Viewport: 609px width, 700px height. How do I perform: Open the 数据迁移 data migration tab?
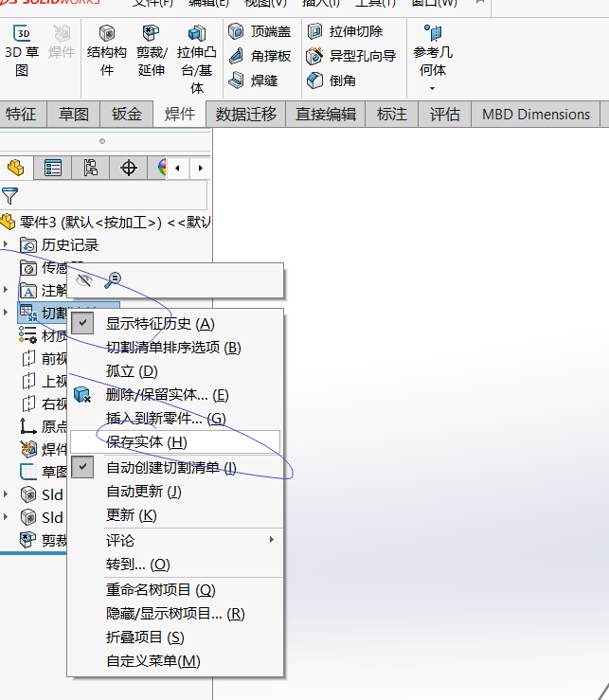(x=246, y=115)
